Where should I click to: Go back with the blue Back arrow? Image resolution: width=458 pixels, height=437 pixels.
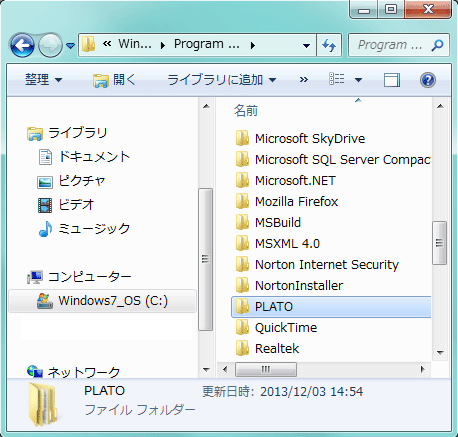pyautogui.click(x=22, y=45)
